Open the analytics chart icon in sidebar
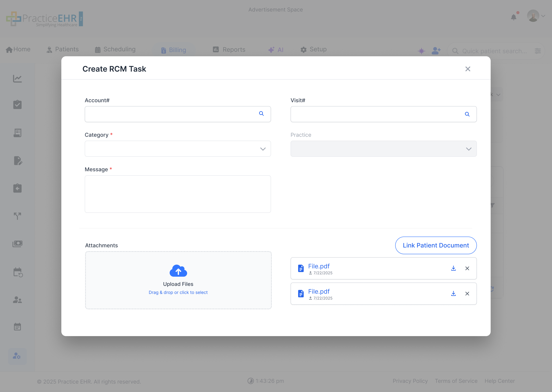 pos(17,79)
